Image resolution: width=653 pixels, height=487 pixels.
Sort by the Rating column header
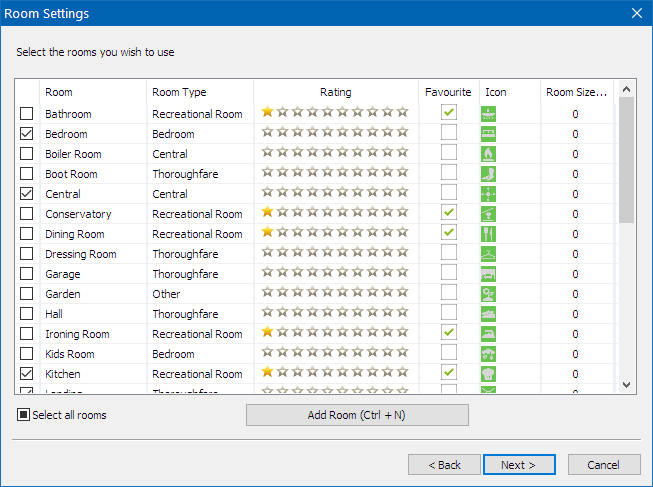click(335, 92)
